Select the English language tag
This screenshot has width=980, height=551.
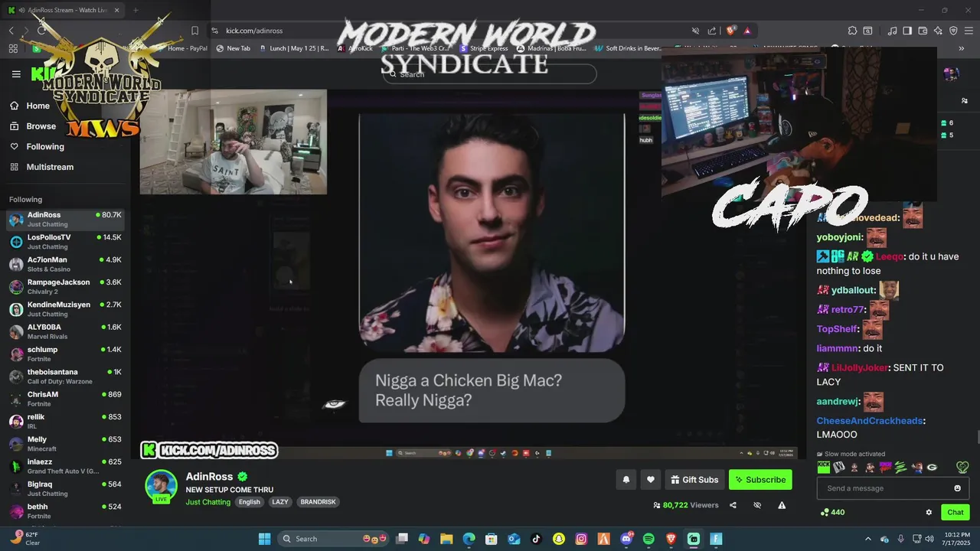[249, 502]
